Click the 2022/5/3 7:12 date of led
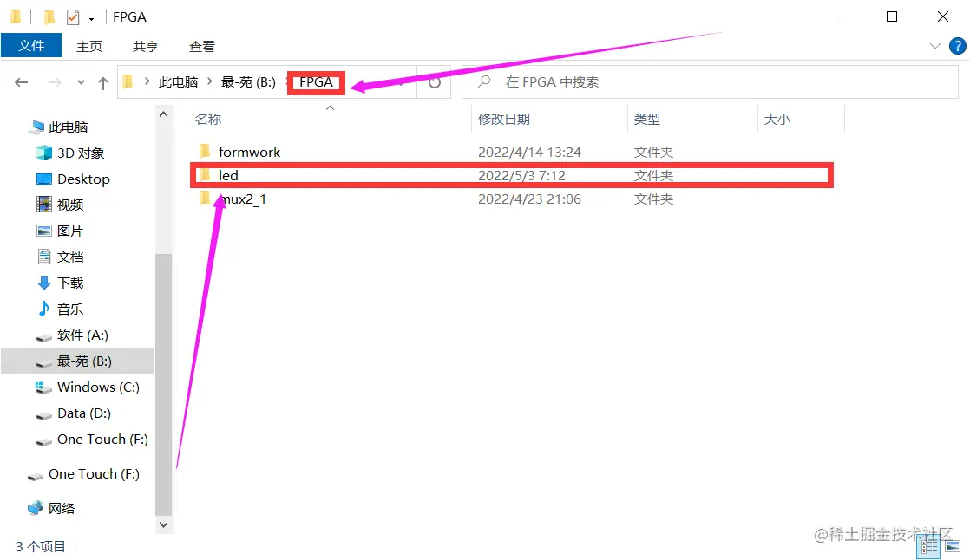970x560 pixels. click(x=522, y=175)
